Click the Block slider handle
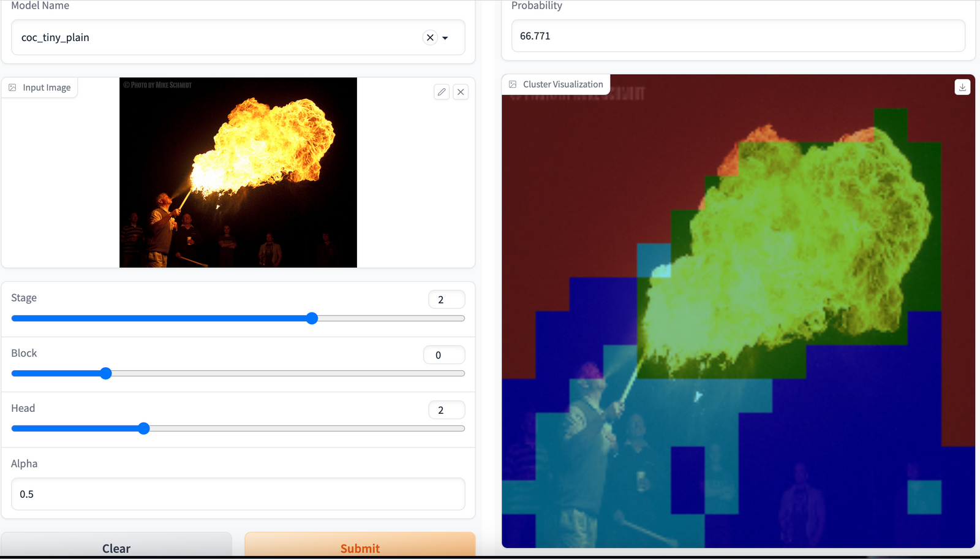 tap(105, 373)
